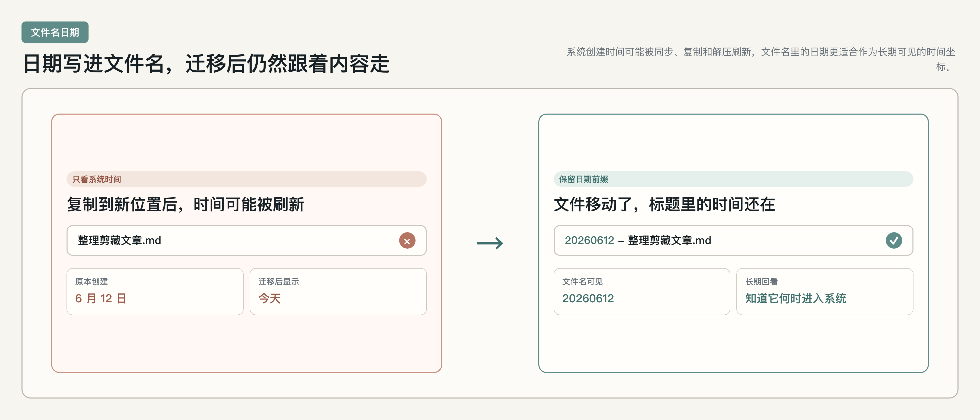Select the 长期回看 info box
The height and width of the screenshot is (420, 980).
point(825,291)
